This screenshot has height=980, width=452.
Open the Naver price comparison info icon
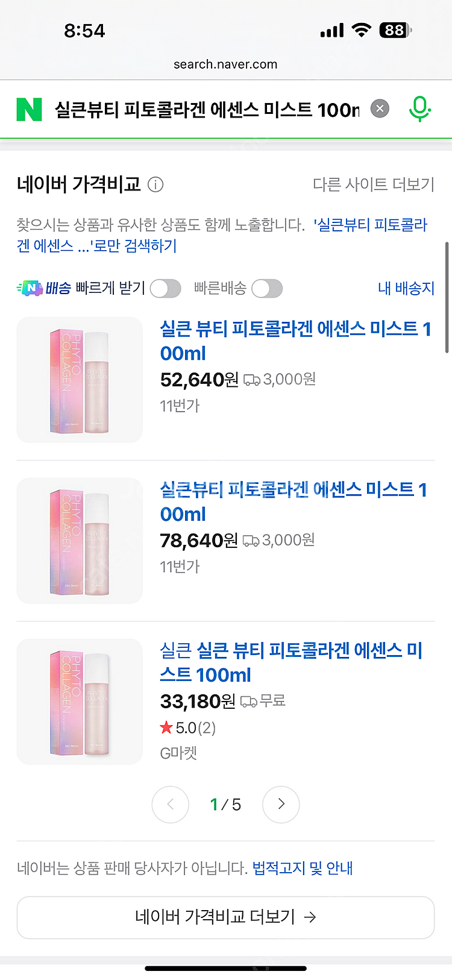pyautogui.click(x=155, y=184)
